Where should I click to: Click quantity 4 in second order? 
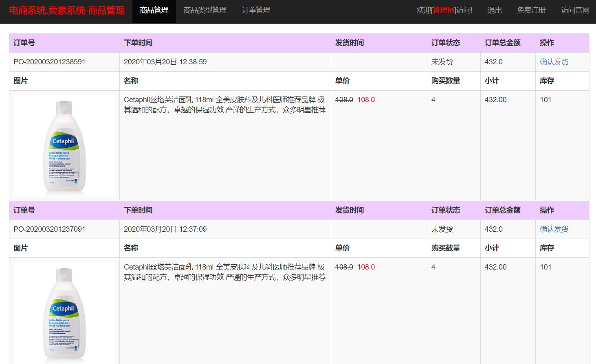(433, 267)
